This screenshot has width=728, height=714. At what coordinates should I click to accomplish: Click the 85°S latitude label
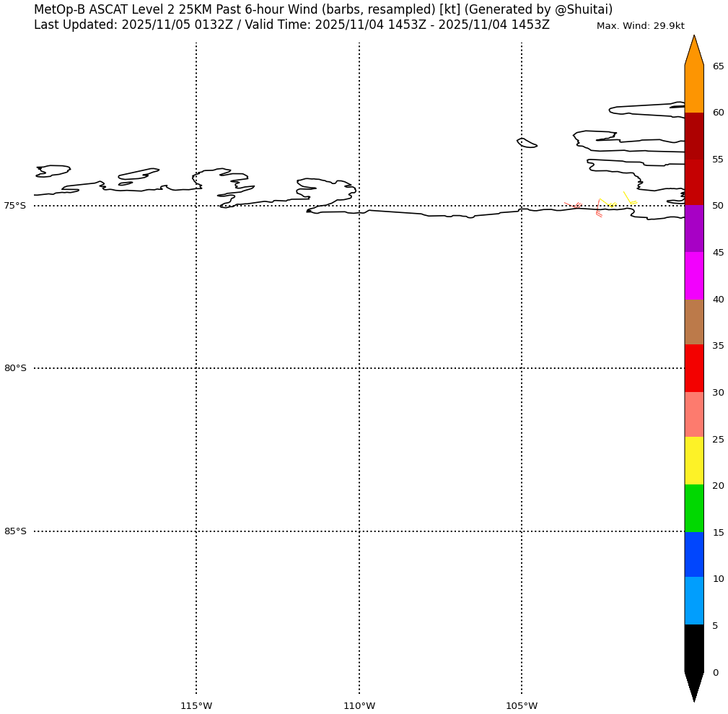click(15, 531)
